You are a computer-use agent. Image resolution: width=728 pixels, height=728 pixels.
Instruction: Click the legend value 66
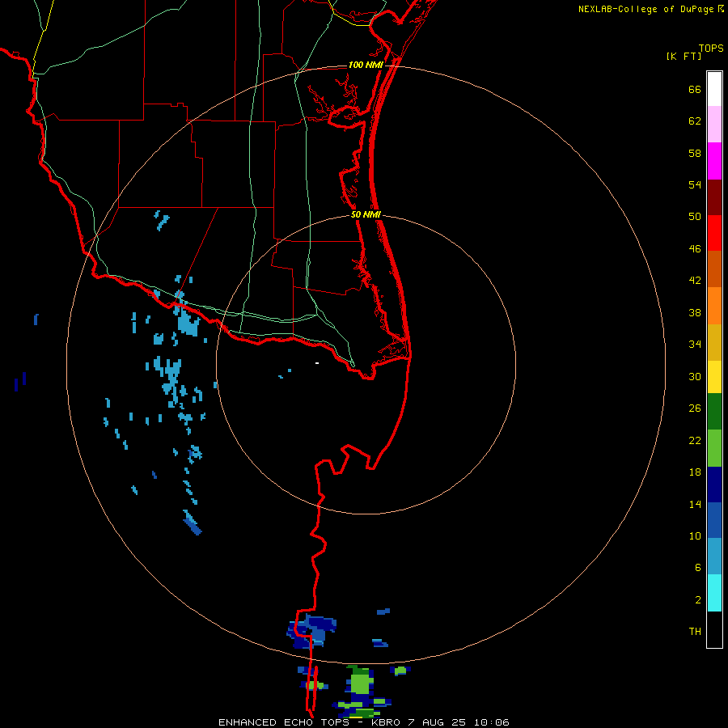click(x=695, y=90)
